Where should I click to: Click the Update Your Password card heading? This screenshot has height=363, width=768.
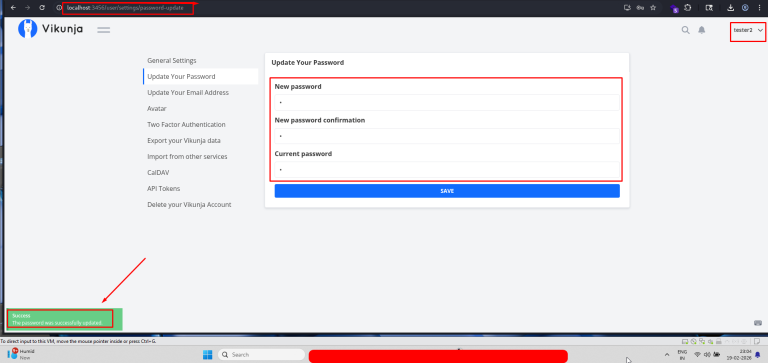[x=308, y=63]
